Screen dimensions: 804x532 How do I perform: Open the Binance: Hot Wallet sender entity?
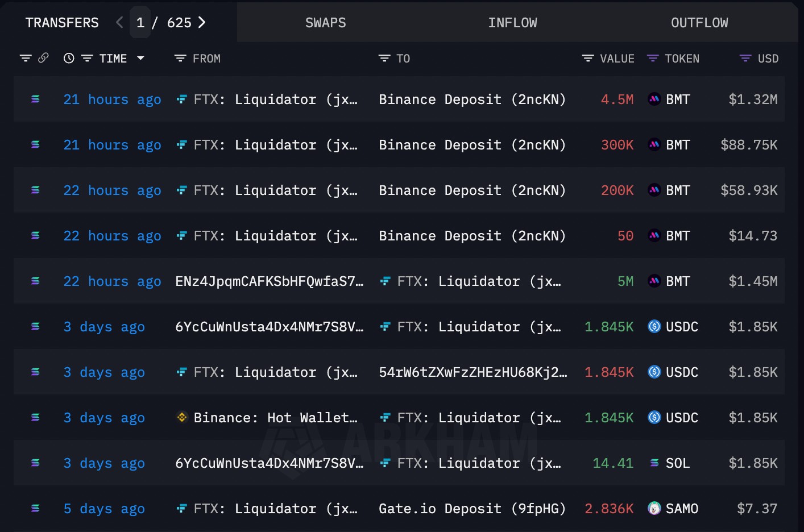[x=276, y=418]
